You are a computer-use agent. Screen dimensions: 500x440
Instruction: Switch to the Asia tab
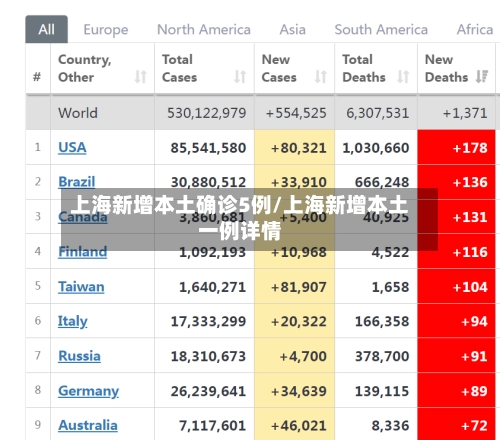tap(292, 30)
